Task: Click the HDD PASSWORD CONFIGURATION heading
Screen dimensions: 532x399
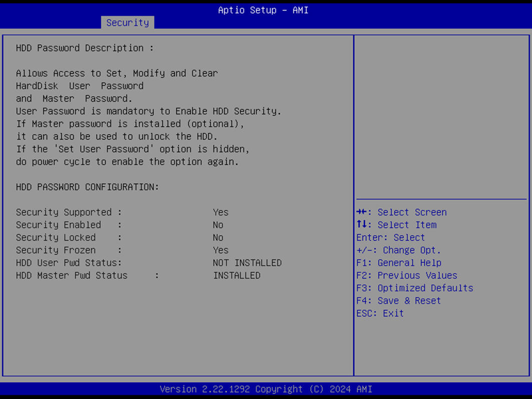Action: [x=88, y=187]
